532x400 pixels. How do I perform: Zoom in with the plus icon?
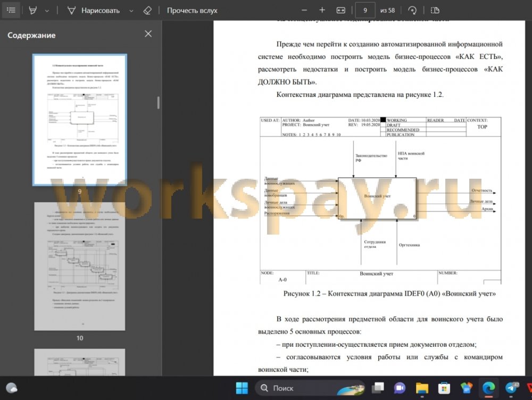322,10
